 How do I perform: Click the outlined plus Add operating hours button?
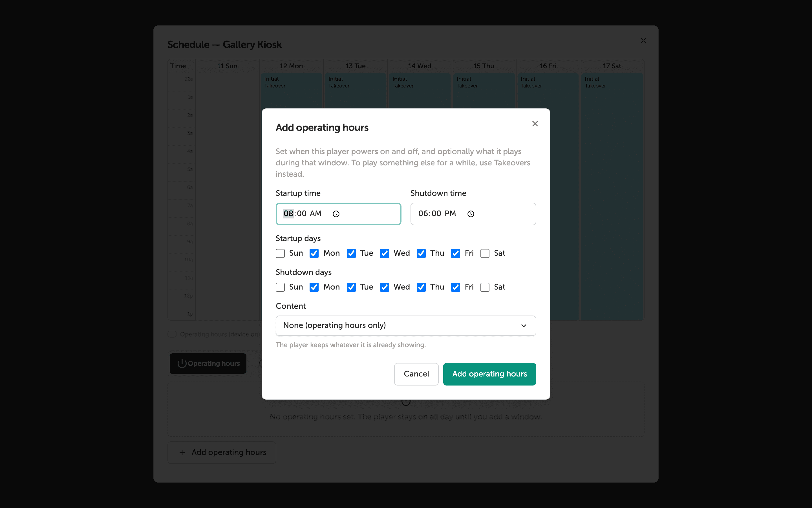[222, 452]
